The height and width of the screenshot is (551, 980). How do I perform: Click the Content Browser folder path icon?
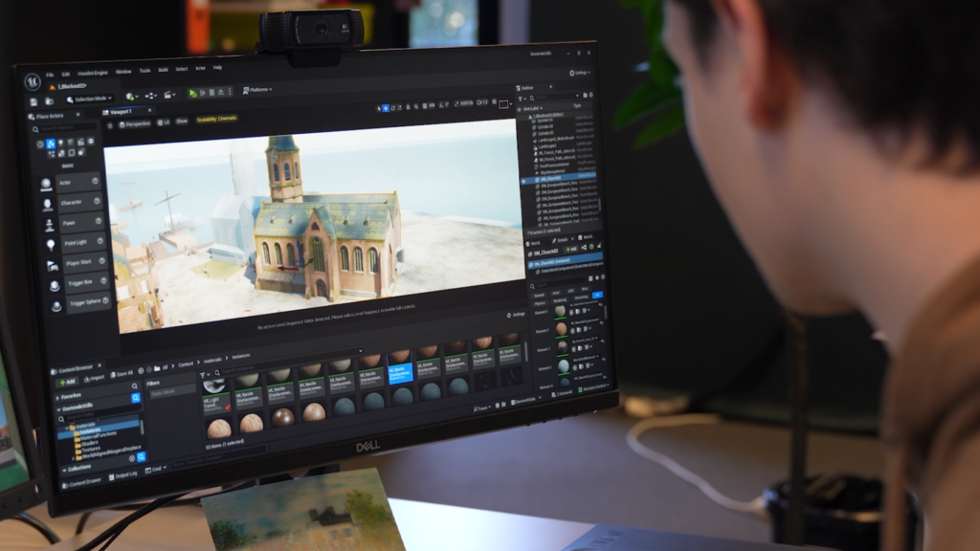point(157,368)
